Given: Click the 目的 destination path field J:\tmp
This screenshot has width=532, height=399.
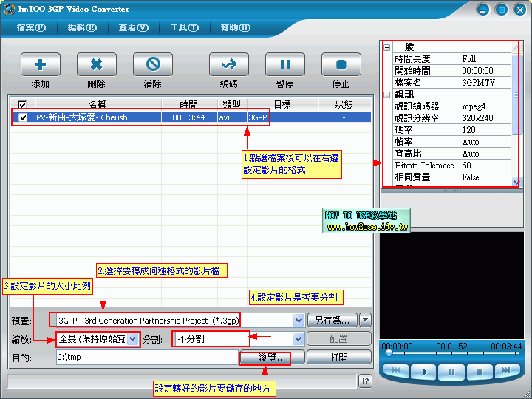Looking at the screenshot, I should (147, 358).
